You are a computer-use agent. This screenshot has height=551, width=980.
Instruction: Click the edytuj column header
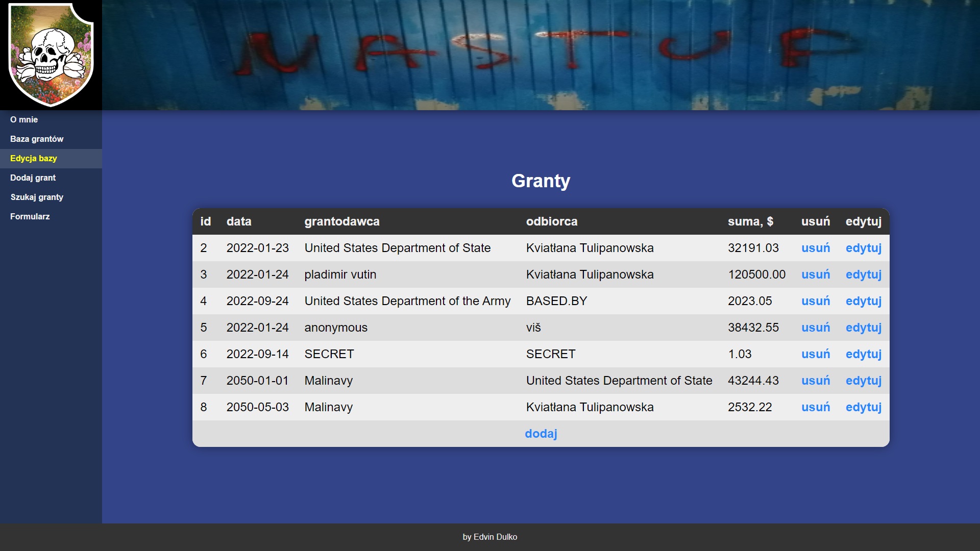[x=864, y=221]
